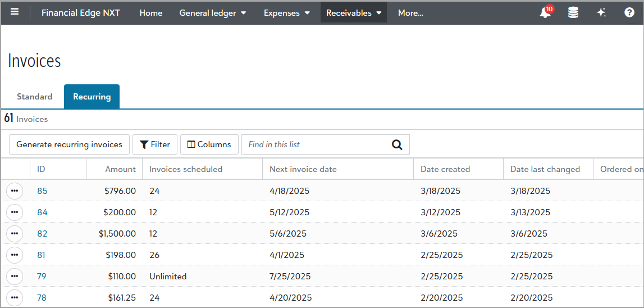Open the help question mark icon
Screen dimensions: 644x308
pos(629,13)
